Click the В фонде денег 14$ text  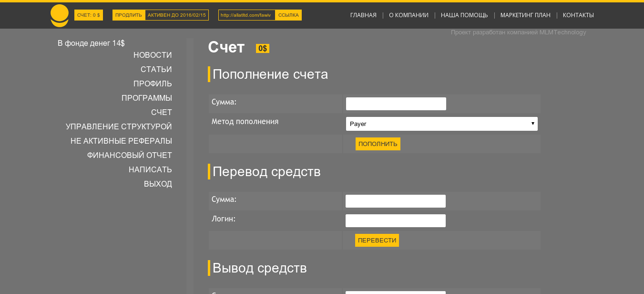click(91, 43)
